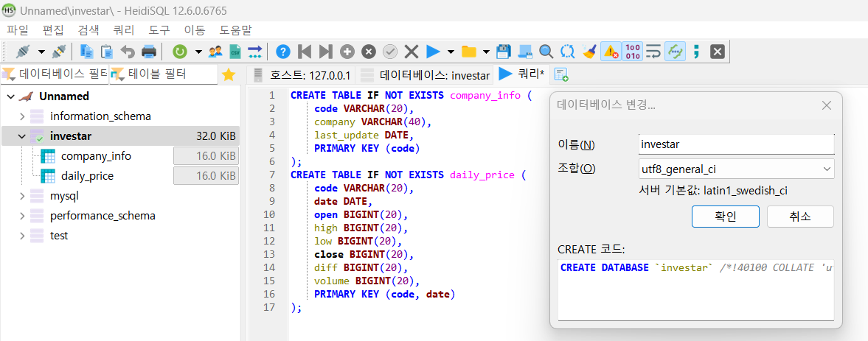Screen dimensions: 868x341
Task: Save the query with the floppy disk icon
Action: tap(504, 52)
